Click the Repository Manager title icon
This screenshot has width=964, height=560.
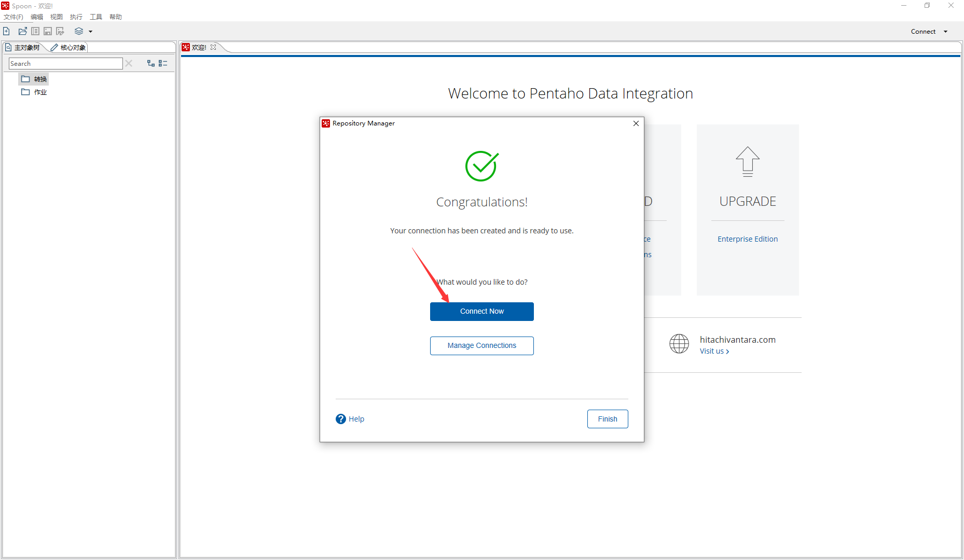[x=326, y=123]
